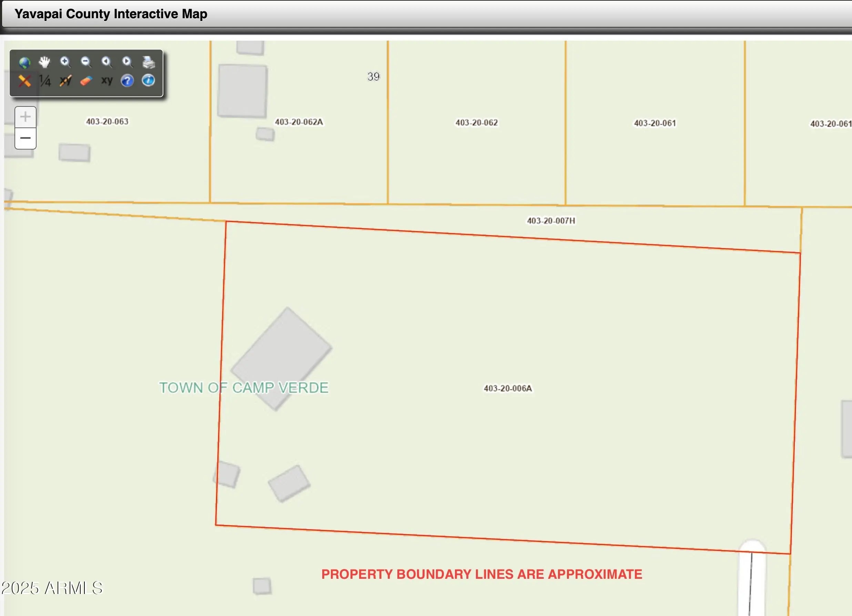Image resolution: width=852 pixels, height=616 pixels.
Task: Select the zoom-out magnifier tool
Action: click(x=86, y=62)
